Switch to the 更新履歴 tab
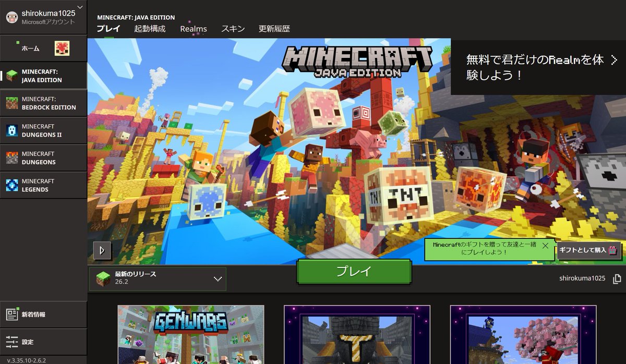 point(274,29)
